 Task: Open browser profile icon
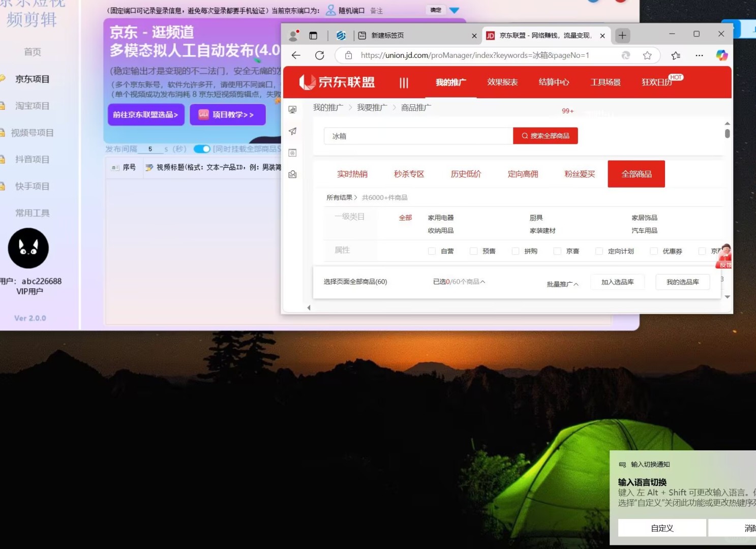[293, 36]
